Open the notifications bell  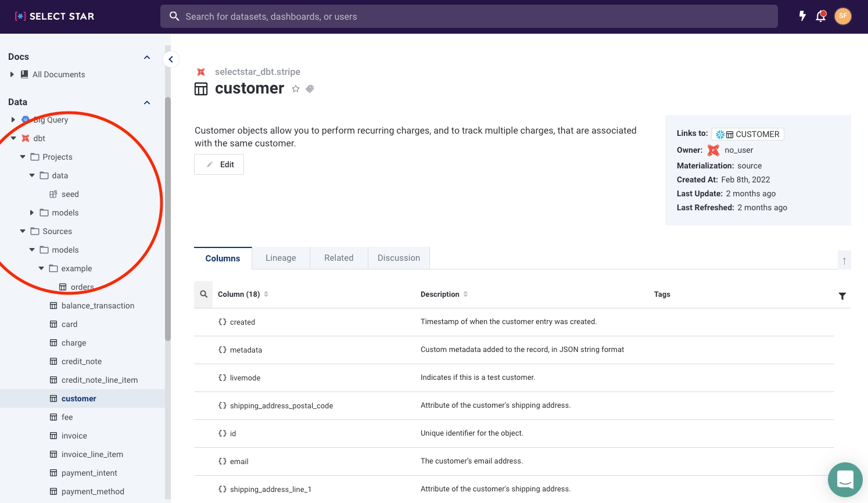(x=820, y=16)
